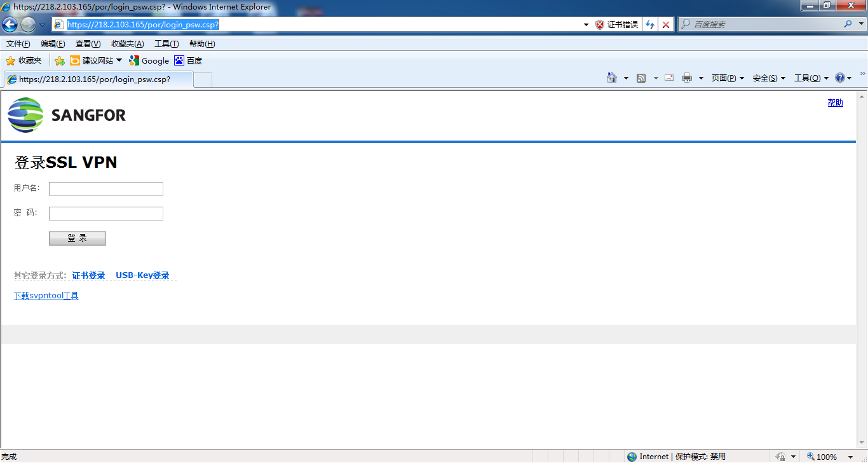The image size is (868, 463).
Task: Expand the address bar URL history dropdown
Action: tap(586, 25)
